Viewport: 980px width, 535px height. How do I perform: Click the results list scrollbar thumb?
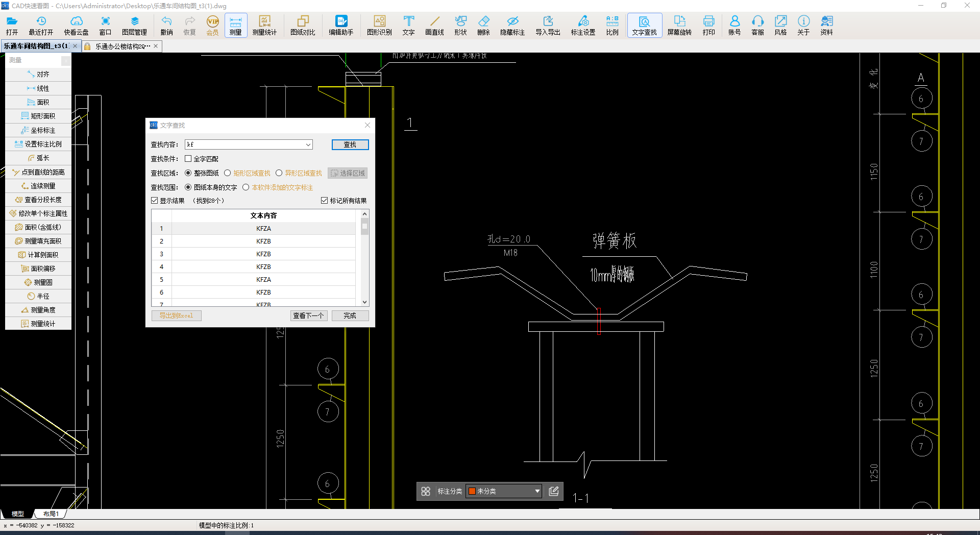coord(364,226)
